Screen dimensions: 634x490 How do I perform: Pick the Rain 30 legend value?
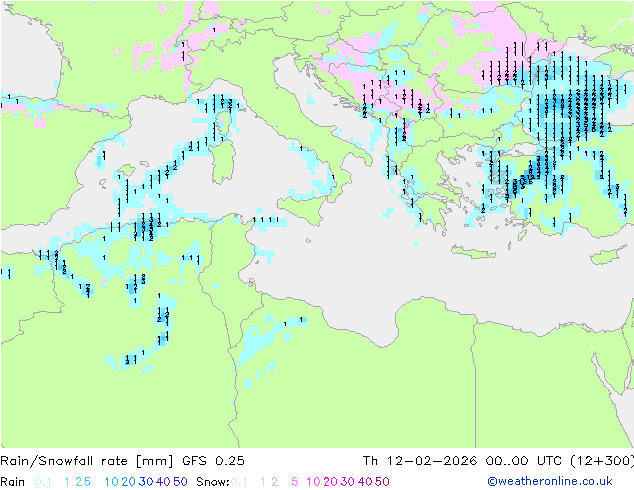pyautogui.click(x=146, y=482)
